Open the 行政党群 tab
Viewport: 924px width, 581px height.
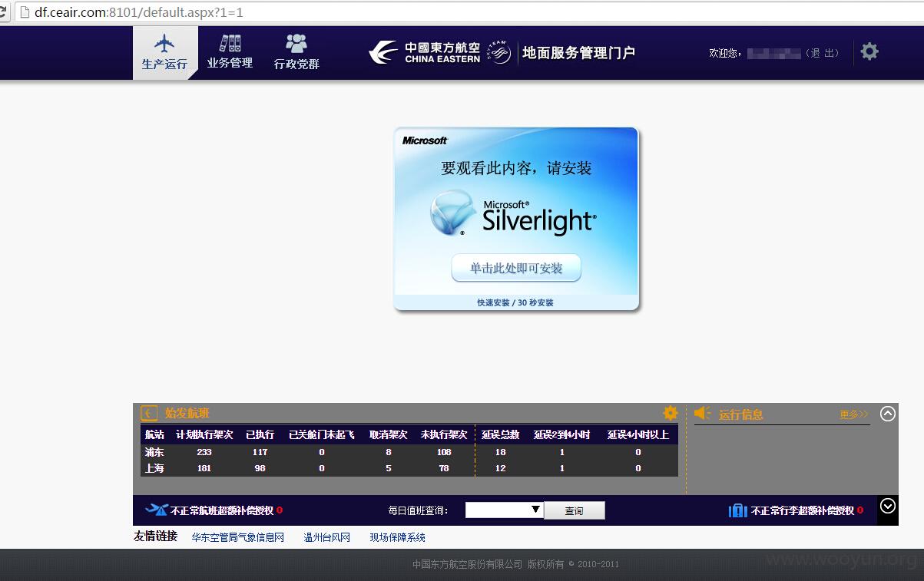coord(296,53)
